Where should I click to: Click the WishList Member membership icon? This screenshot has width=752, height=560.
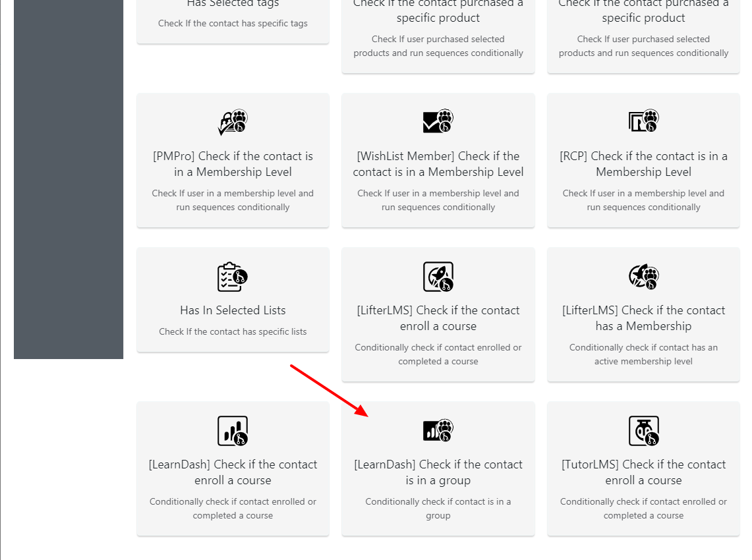(438, 121)
